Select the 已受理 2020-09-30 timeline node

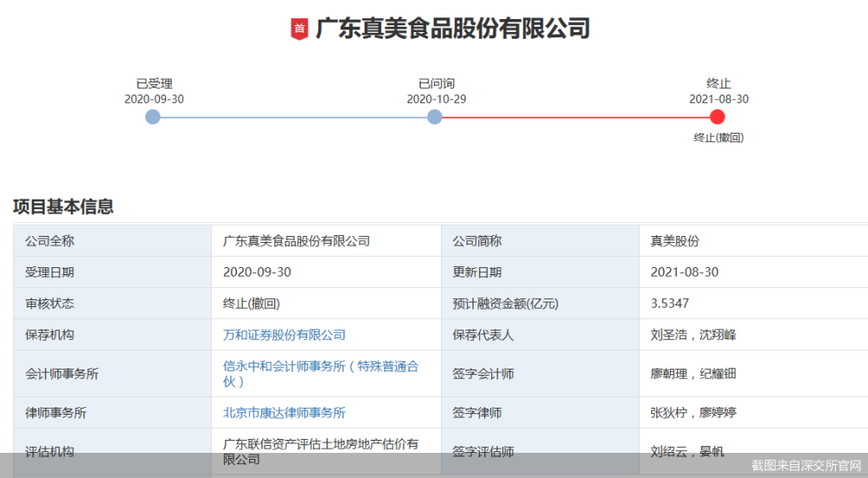[153, 117]
